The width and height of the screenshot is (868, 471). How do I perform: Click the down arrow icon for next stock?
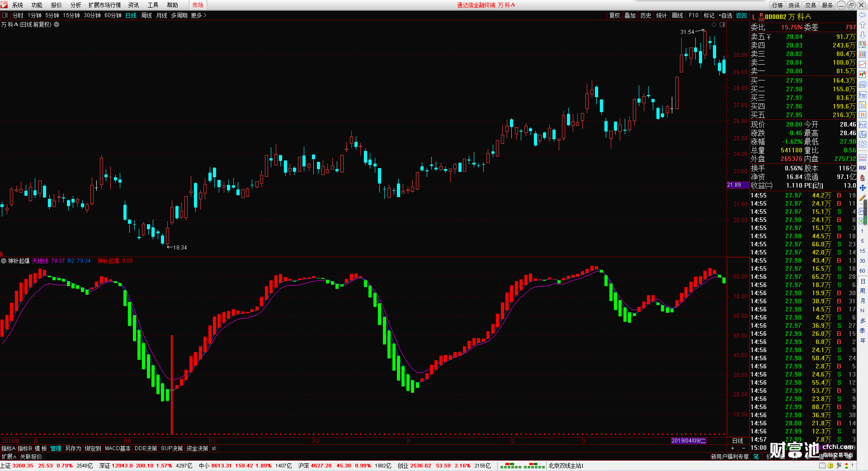click(x=863, y=35)
